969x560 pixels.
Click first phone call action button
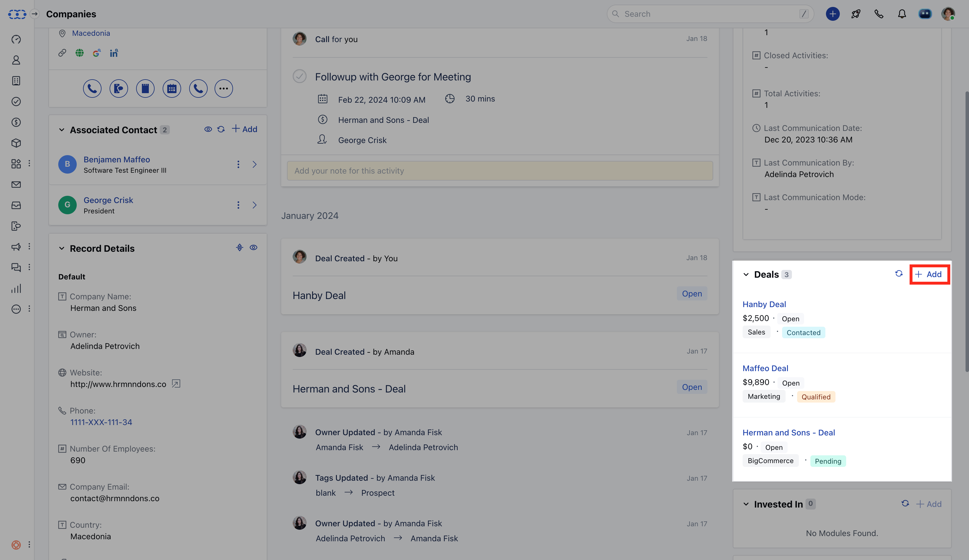(92, 89)
